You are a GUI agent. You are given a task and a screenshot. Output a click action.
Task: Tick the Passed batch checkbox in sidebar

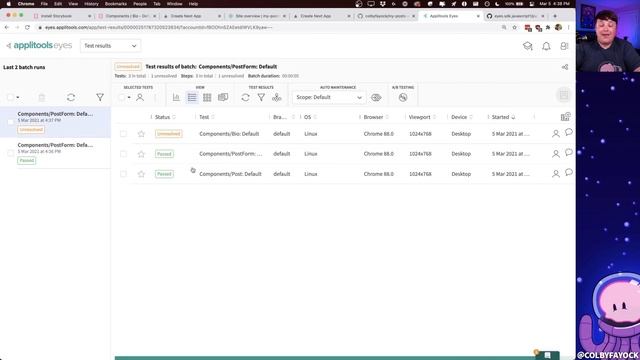[11, 153]
